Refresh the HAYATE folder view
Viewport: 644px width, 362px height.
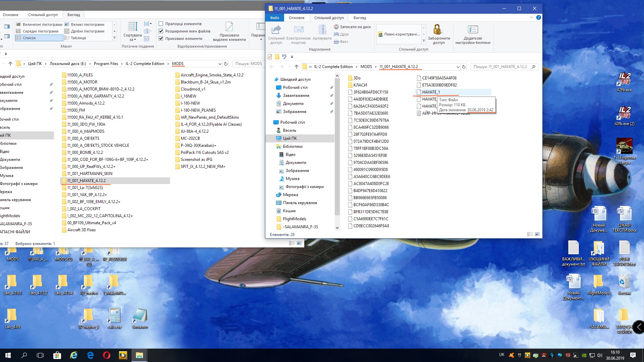point(464,67)
